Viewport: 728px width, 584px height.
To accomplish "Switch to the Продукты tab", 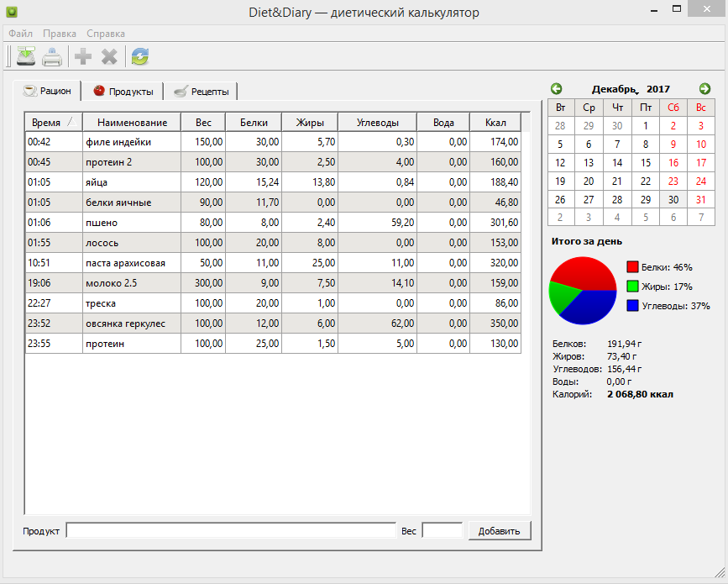I will click(x=123, y=92).
